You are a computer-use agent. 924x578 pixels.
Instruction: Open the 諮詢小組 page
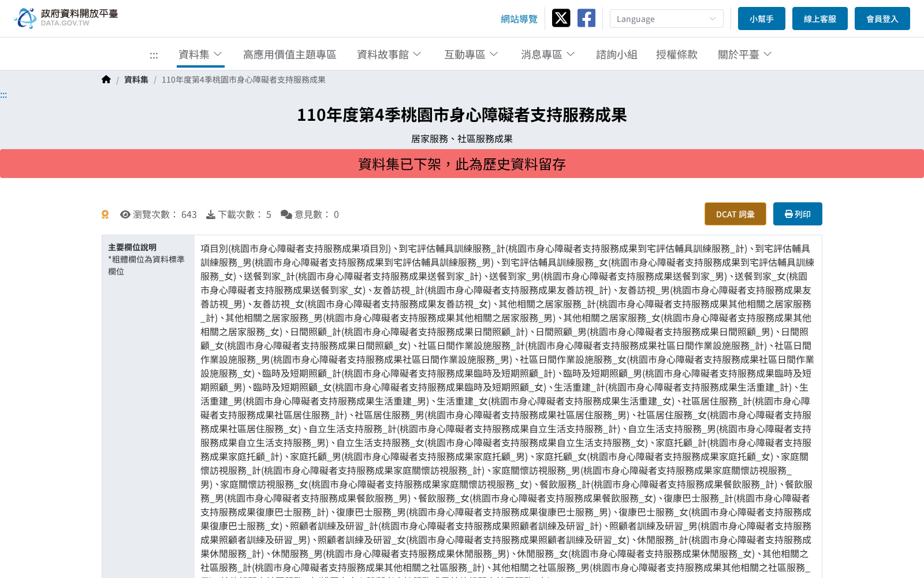tap(617, 54)
